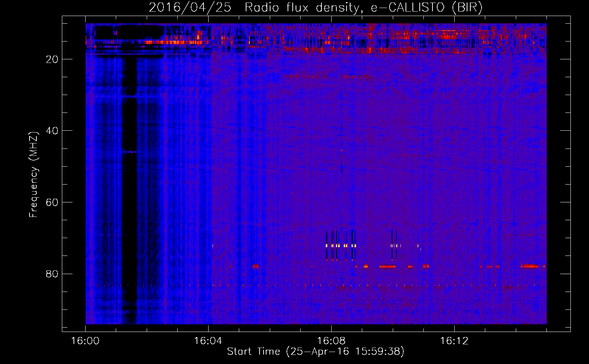The height and width of the screenshot is (364, 589).
Task: Click the '16:04' time tick label
Action: pyautogui.click(x=208, y=341)
